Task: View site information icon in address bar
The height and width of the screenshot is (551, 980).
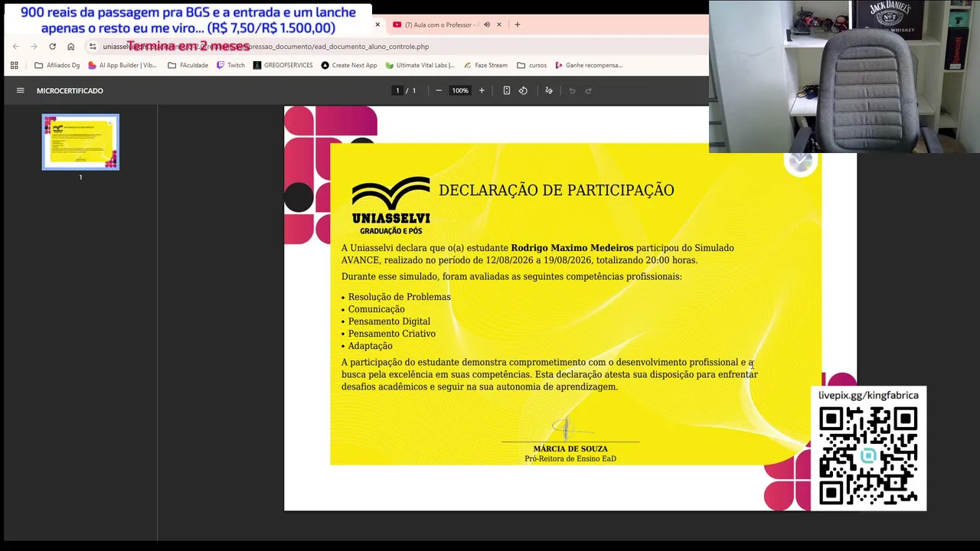Action: click(x=93, y=47)
